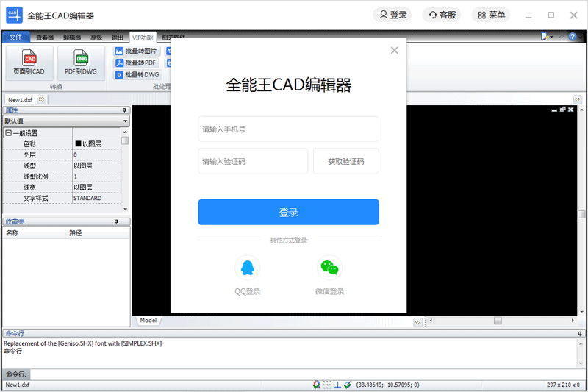588x392 pixels.
Task: Click the New1.dxf document tab
Action: point(21,100)
